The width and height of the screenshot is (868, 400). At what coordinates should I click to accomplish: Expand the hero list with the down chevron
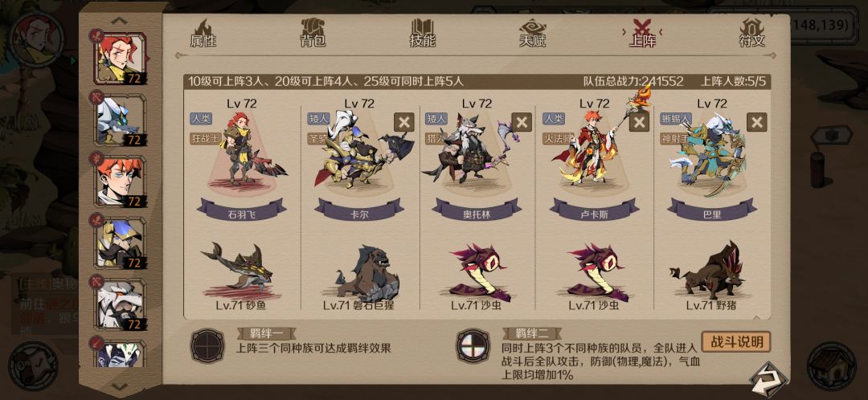[x=120, y=386]
